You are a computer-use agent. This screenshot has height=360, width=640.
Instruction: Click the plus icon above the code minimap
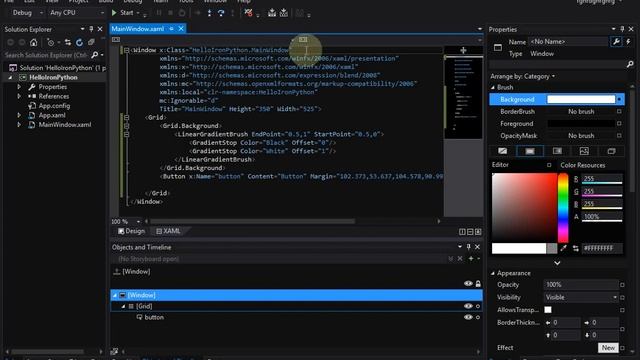tap(463, 51)
